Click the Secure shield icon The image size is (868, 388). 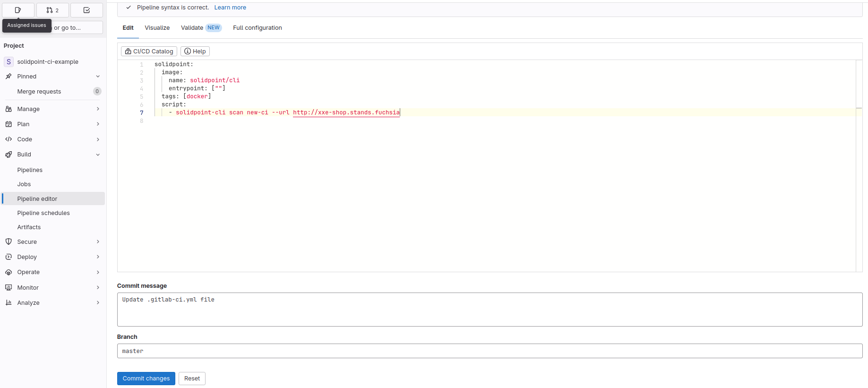[9, 242]
